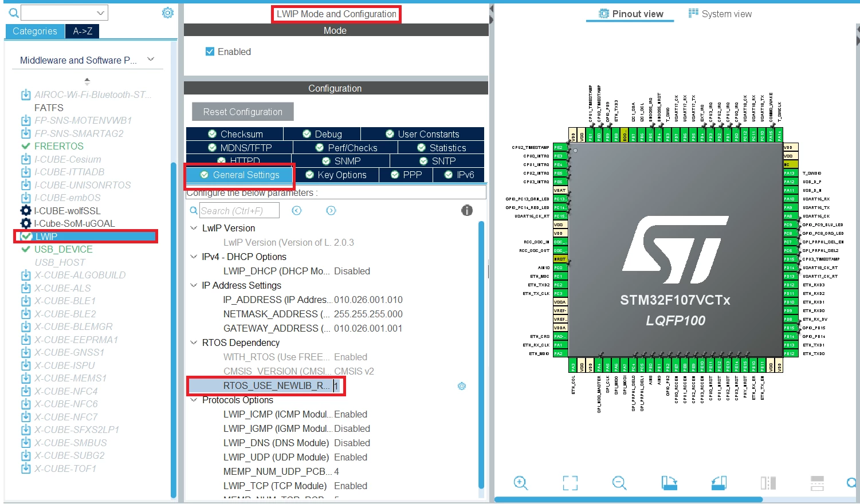Click the gear icon on RTOS_USE_NEWLIB row

click(462, 386)
